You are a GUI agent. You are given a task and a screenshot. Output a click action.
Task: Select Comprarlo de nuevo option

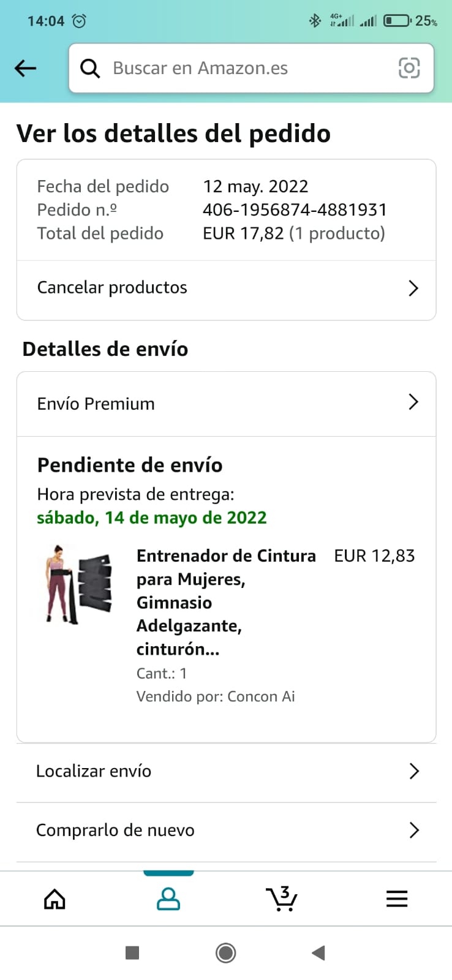point(226,831)
